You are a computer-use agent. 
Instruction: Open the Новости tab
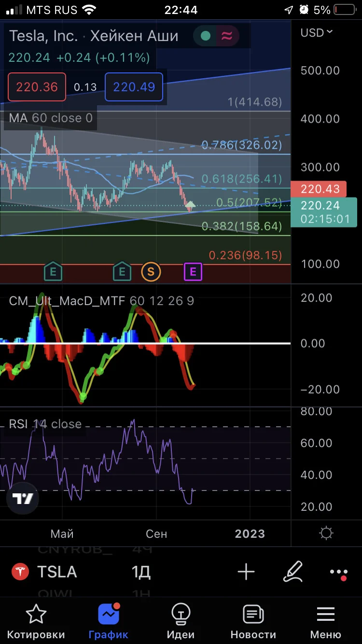click(x=253, y=622)
